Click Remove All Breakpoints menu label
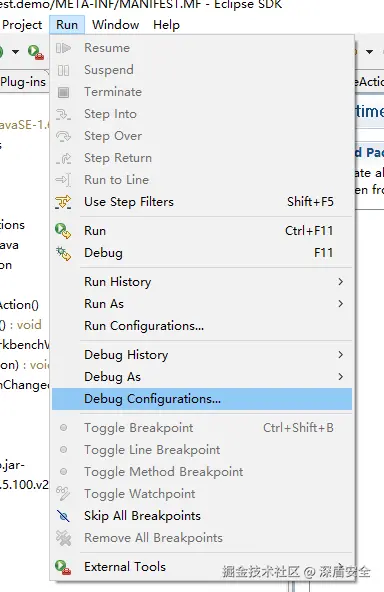384x592 pixels. click(x=153, y=538)
